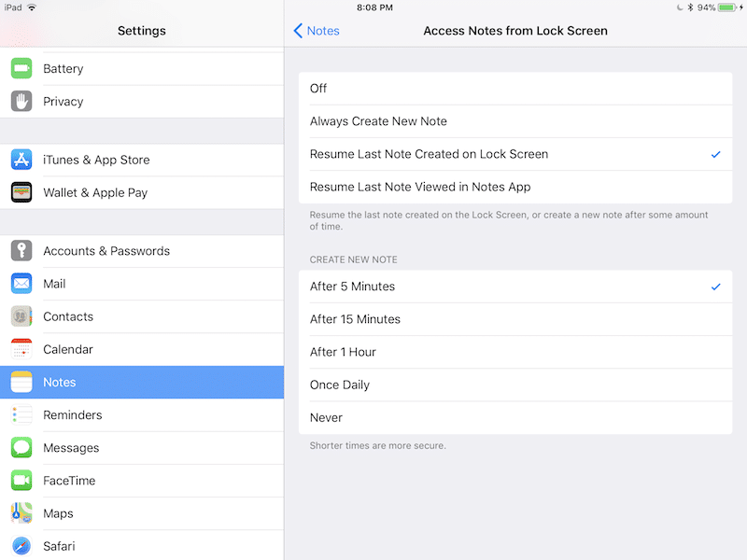Set new note creation to After 15 Minutes
747x560 pixels.
515,319
